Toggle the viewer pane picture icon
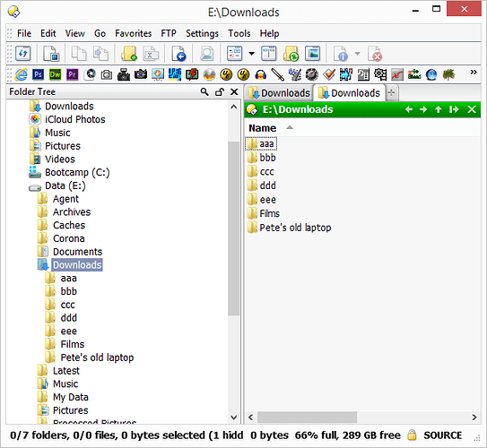The height and width of the screenshot is (448, 487). (x=313, y=54)
